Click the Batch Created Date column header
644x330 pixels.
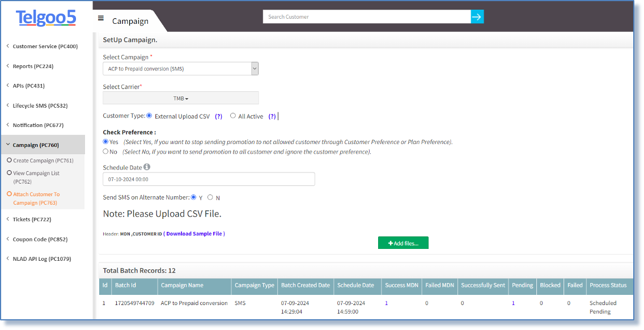pyautogui.click(x=306, y=285)
